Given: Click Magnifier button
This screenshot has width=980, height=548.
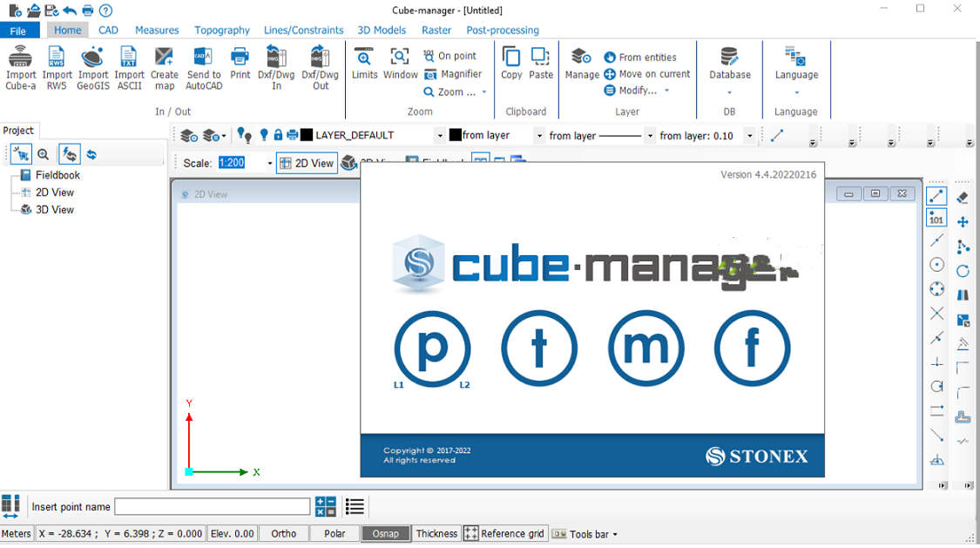Looking at the screenshot, I should pos(453,74).
